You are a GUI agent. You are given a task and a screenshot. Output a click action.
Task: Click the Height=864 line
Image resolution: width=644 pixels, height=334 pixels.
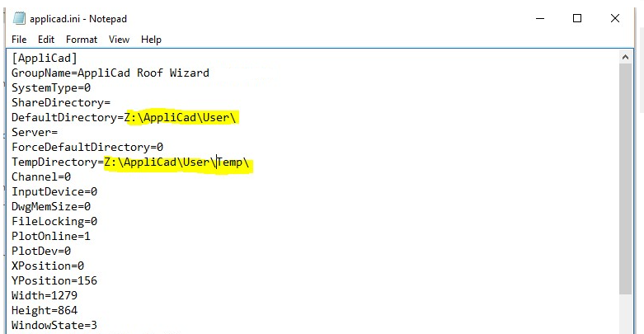point(45,310)
